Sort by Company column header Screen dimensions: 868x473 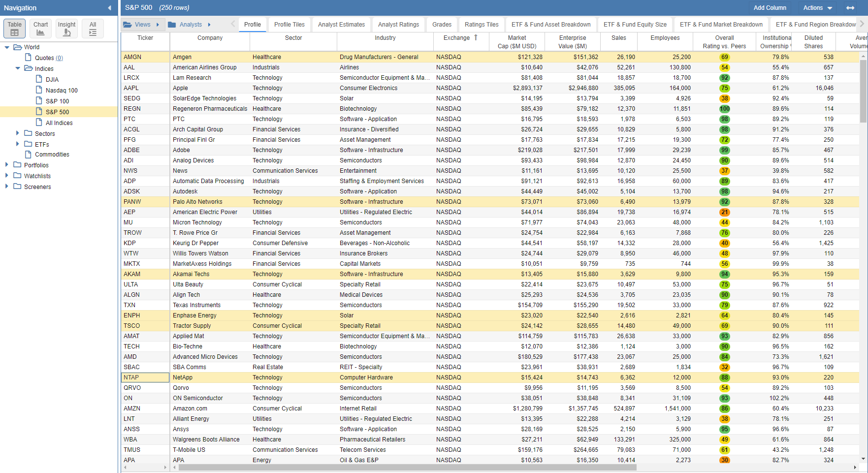pos(210,38)
